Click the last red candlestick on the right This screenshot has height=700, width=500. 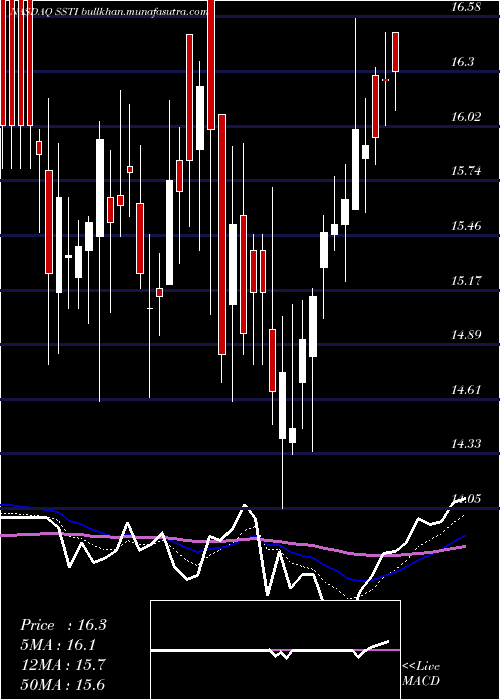[395, 52]
